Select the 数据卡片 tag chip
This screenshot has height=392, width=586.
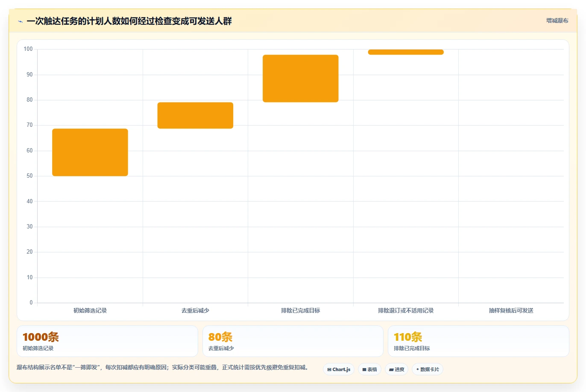[x=428, y=369]
